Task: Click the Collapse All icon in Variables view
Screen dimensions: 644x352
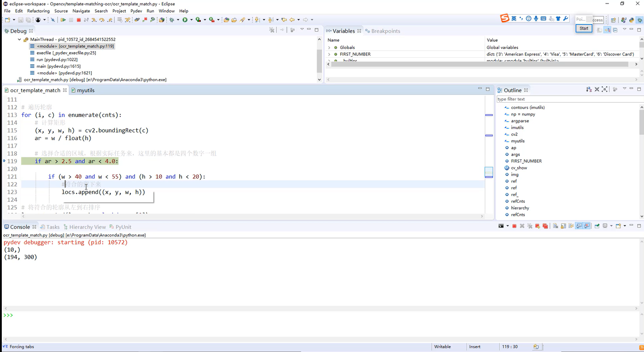Action: click(x=615, y=30)
